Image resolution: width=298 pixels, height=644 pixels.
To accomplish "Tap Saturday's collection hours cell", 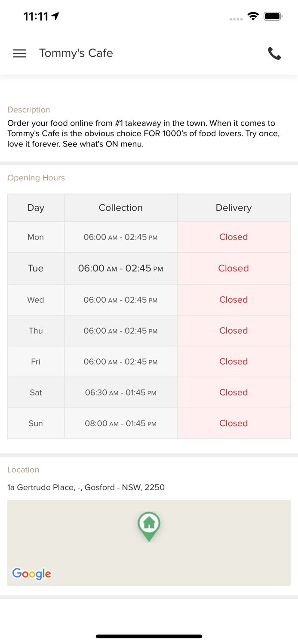I will pyautogui.click(x=120, y=392).
